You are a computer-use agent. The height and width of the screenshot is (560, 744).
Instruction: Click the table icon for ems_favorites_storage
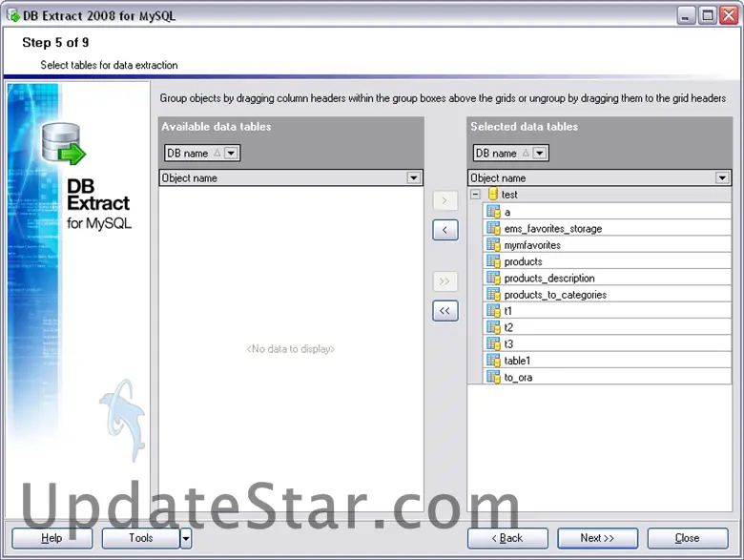tap(493, 228)
